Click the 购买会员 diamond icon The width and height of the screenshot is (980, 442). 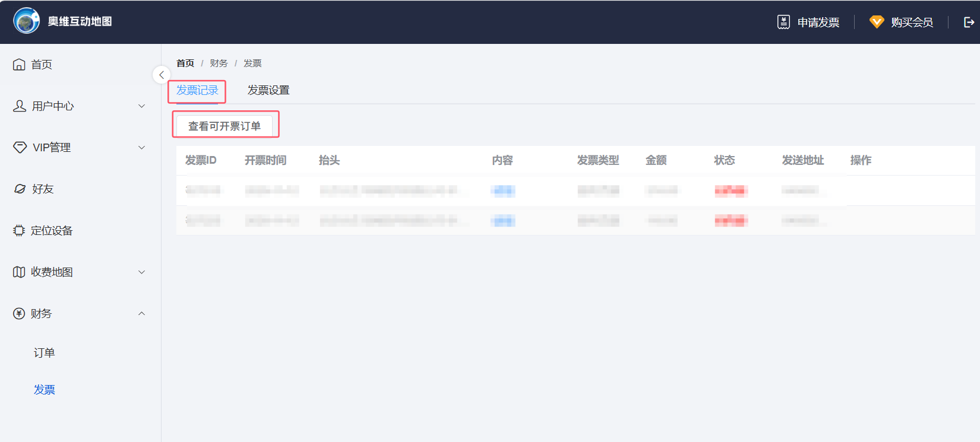877,22
